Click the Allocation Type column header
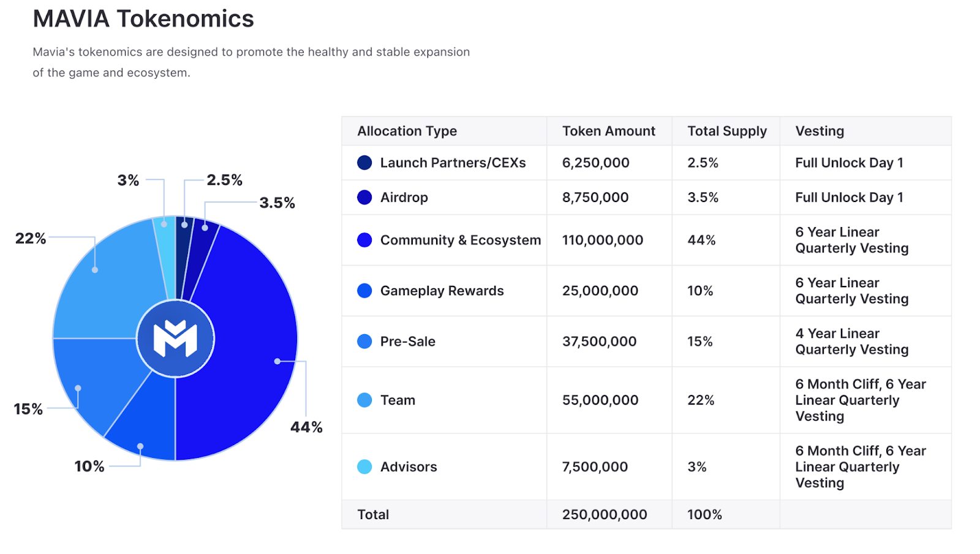Image resolution: width=980 pixels, height=554 pixels. pyautogui.click(x=407, y=131)
